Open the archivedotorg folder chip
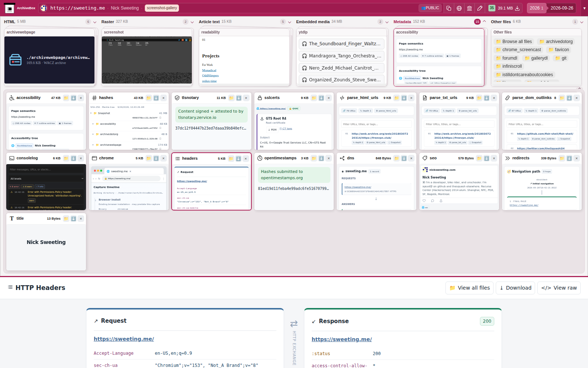This screenshot has height=368, width=588. pos(556,42)
